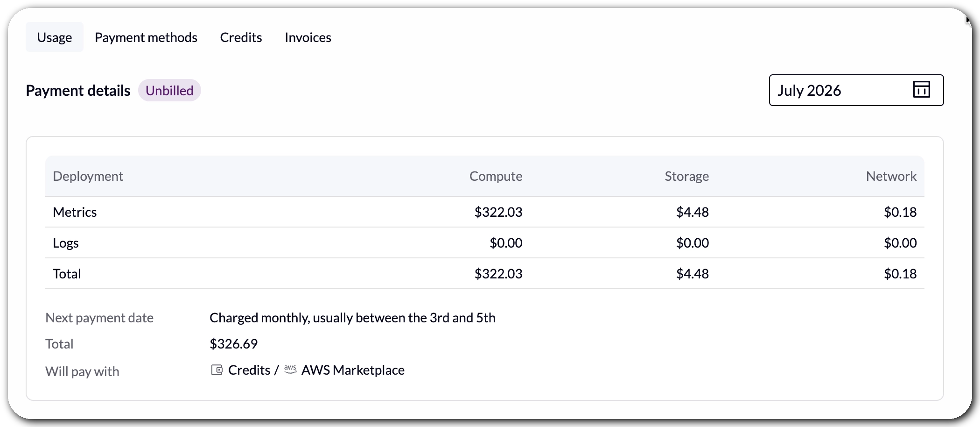The height and width of the screenshot is (427, 980).
Task: Click the Credits wallet icon
Action: [217, 370]
